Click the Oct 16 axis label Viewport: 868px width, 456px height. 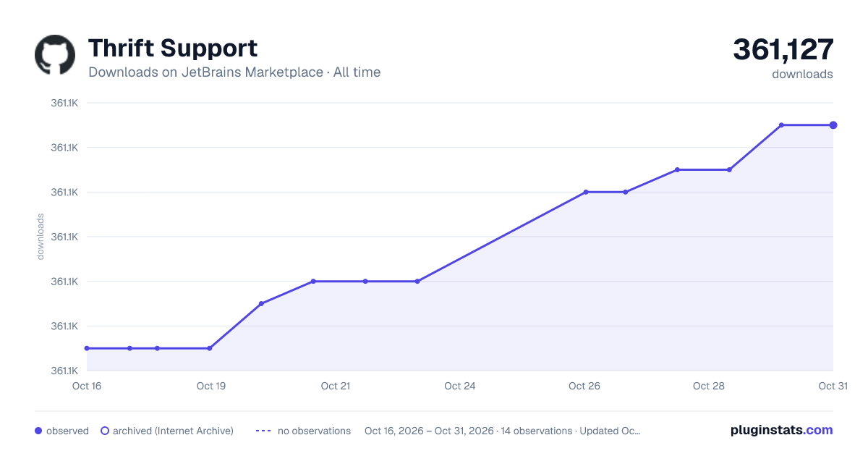87,386
